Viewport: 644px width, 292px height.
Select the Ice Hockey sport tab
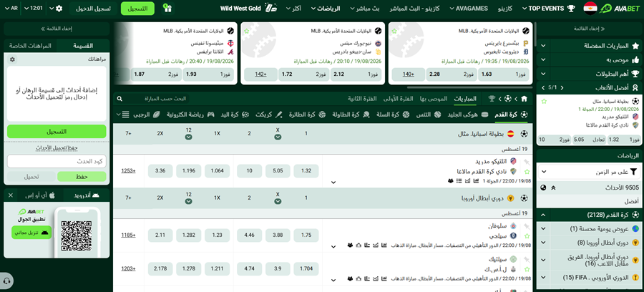point(468,115)
